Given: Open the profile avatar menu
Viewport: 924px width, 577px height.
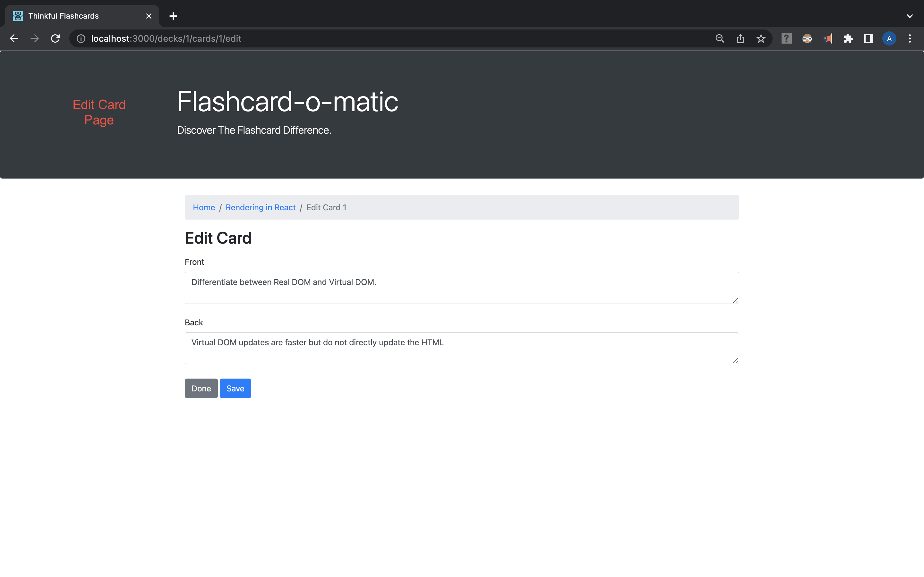Looking at the screenshot, I should point(889,38).
